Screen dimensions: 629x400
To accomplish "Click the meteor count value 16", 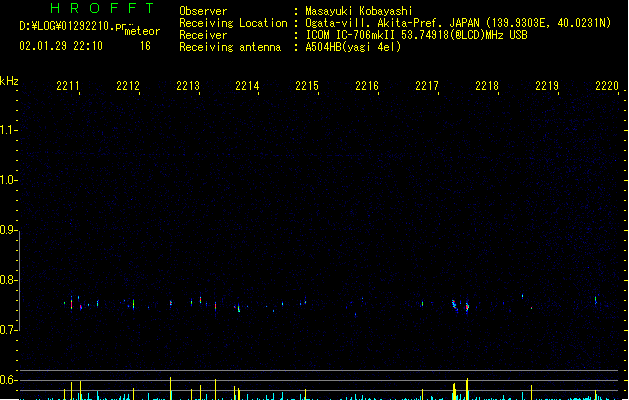I will (145, 46).
